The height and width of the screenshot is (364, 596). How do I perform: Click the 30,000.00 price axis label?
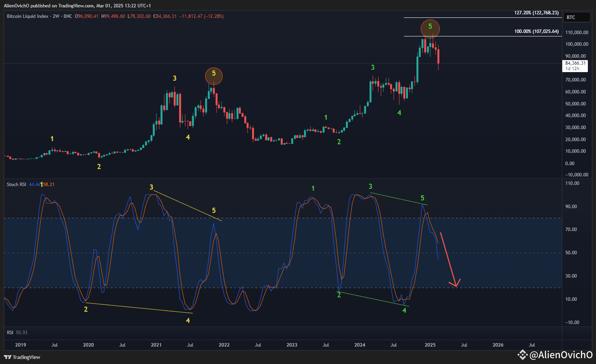tap(575, 128)
